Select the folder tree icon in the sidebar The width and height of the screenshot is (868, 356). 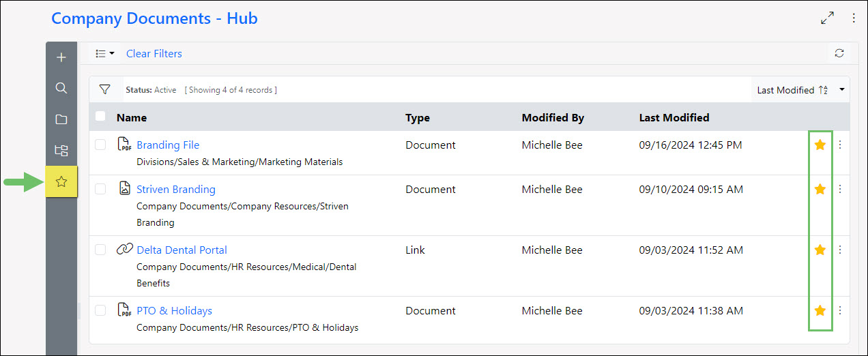click(61, 151)
